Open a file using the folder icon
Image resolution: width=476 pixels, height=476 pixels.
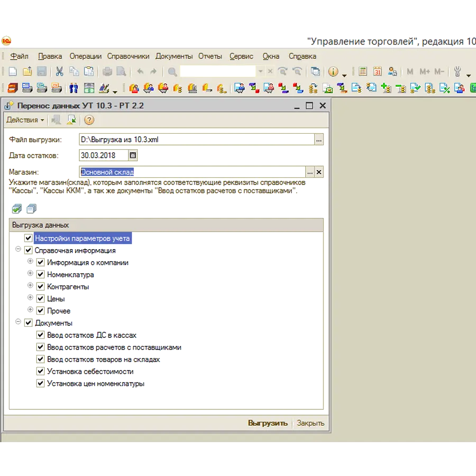coord(28,71)
